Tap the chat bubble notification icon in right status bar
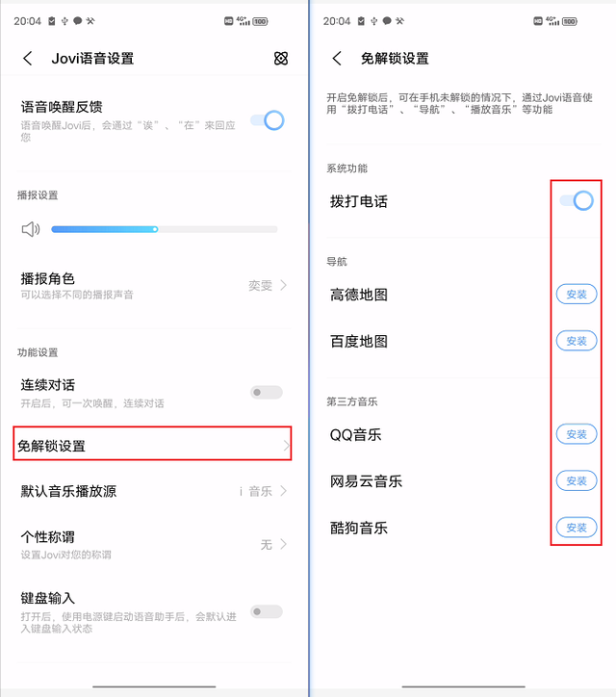The height and width of the screenshot is (697, 616). [387, 21]
